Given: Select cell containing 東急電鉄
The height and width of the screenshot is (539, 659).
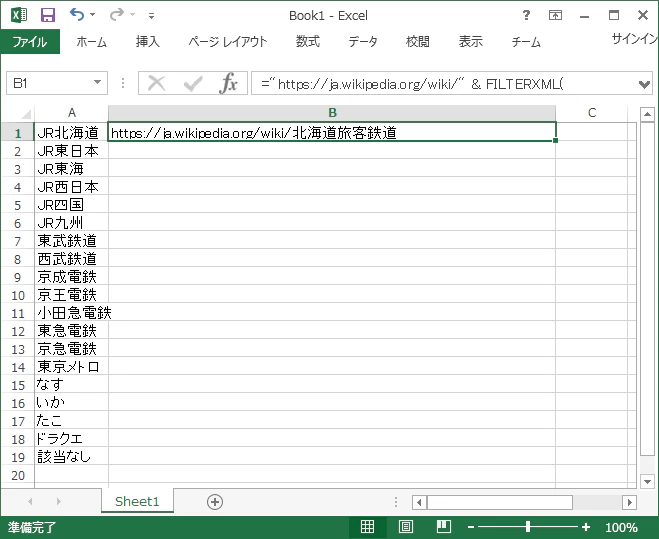Looking at the screenshot, I should (71, 331).
